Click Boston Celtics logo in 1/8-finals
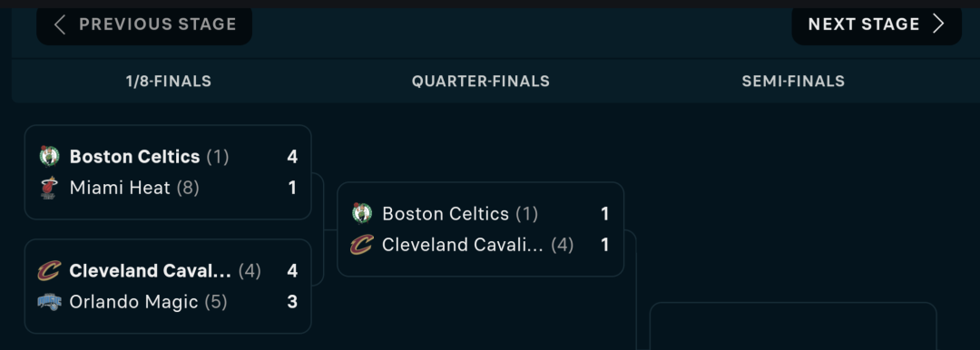 tap(49, 156)
